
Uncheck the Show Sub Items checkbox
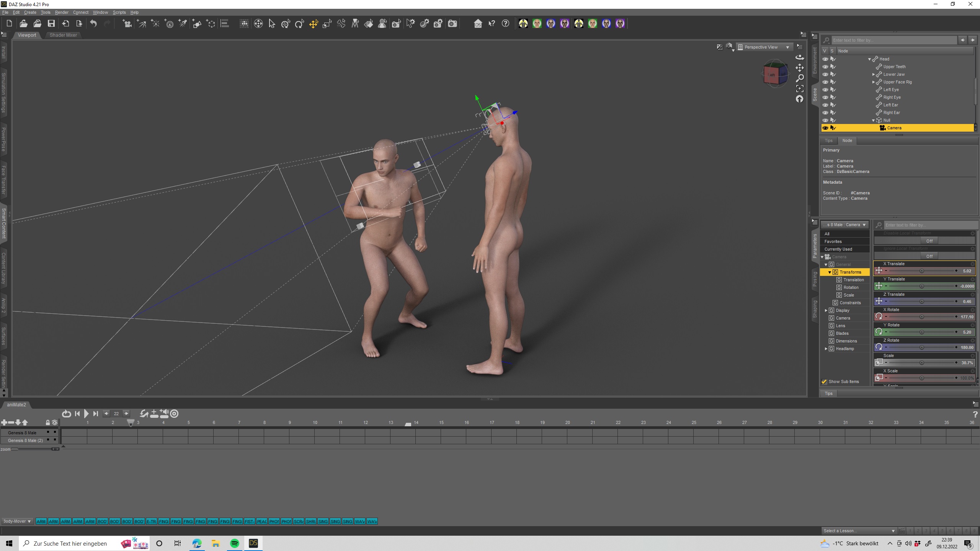824,381
